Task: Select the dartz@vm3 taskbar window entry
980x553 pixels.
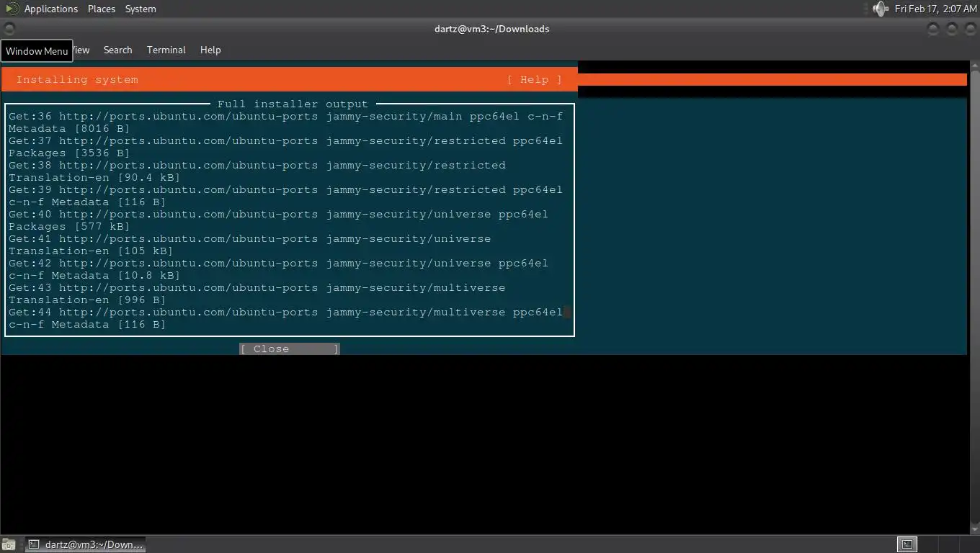Action: point(86,544)
